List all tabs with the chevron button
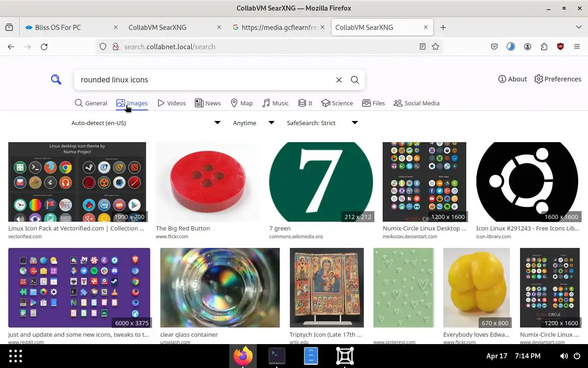The image size is (588, 368). [578, 27]
